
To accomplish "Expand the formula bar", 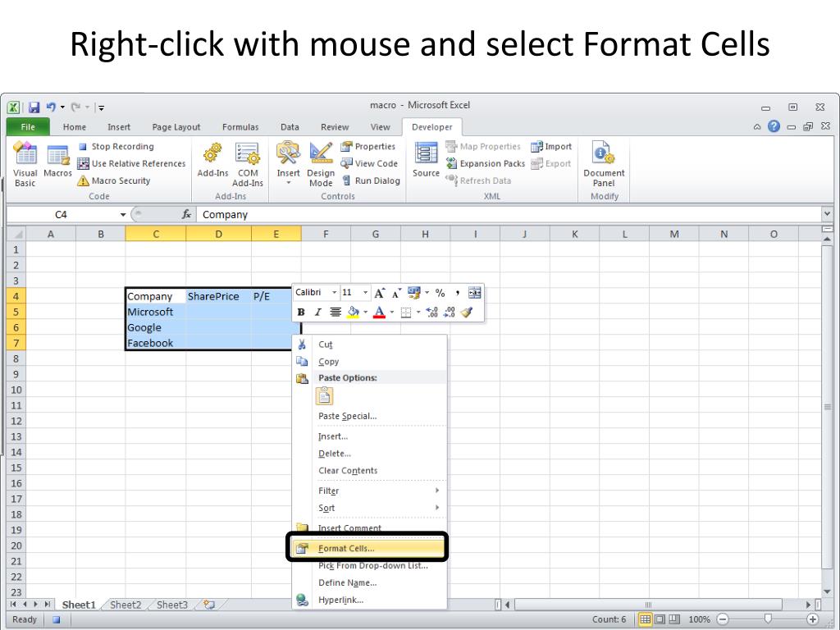I will point(827,214).
